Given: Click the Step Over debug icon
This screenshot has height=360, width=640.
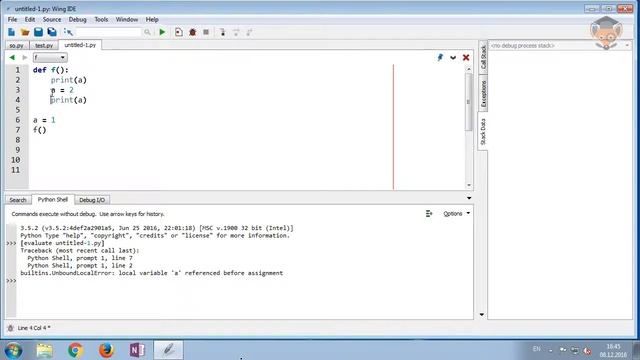Looking at the screenshot, I should click(x=236, y=32).
